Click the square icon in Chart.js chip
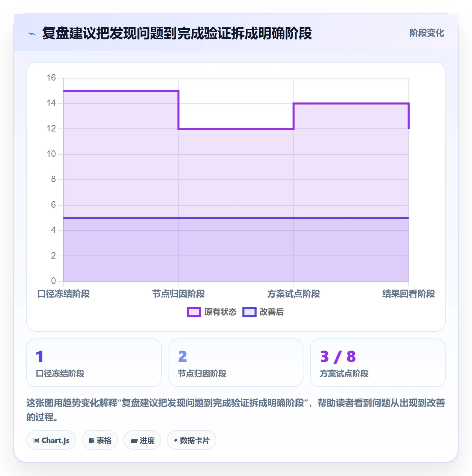Screen dimensions: 472x476 click(x=36, y=440)
